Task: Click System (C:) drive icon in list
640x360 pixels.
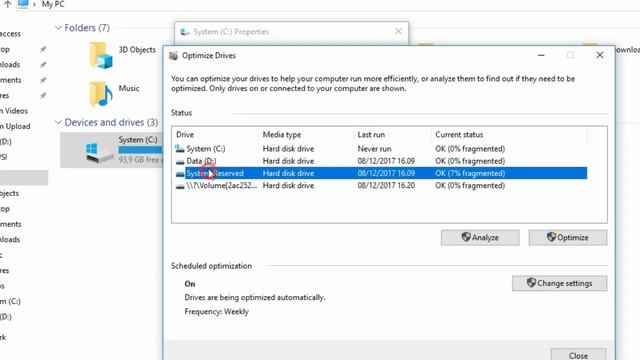Action: tap(180, 149)
